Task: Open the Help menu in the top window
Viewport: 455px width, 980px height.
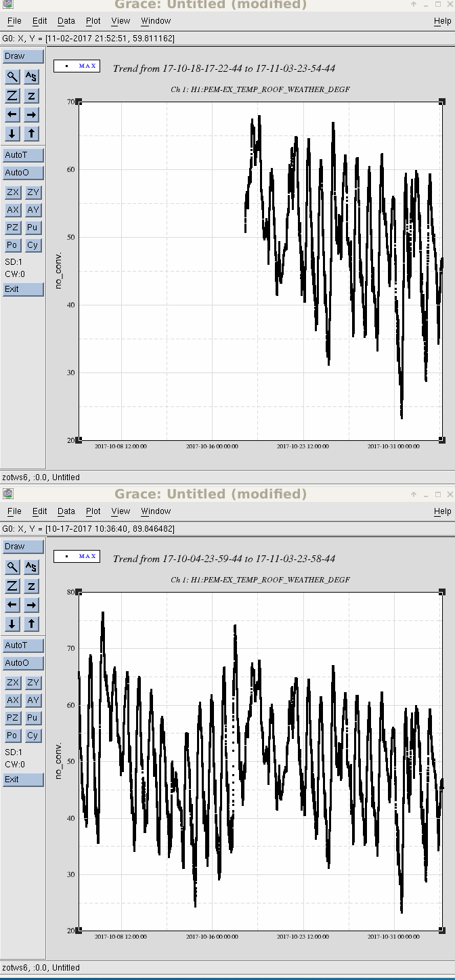Action: click(x=442, y=21)
